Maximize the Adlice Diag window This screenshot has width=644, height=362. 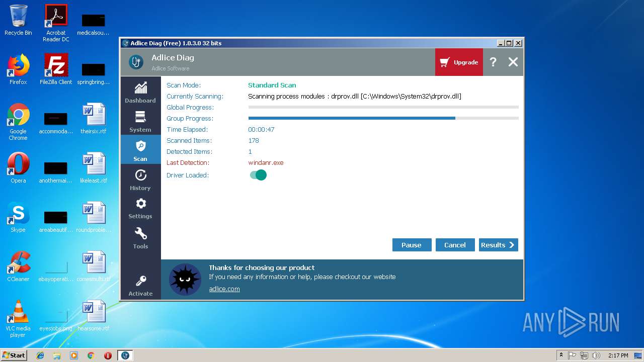509,43
